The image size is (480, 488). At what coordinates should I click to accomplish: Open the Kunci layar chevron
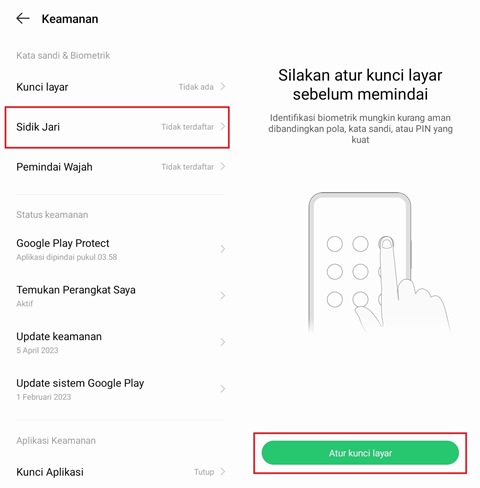[x=223, y=87]
